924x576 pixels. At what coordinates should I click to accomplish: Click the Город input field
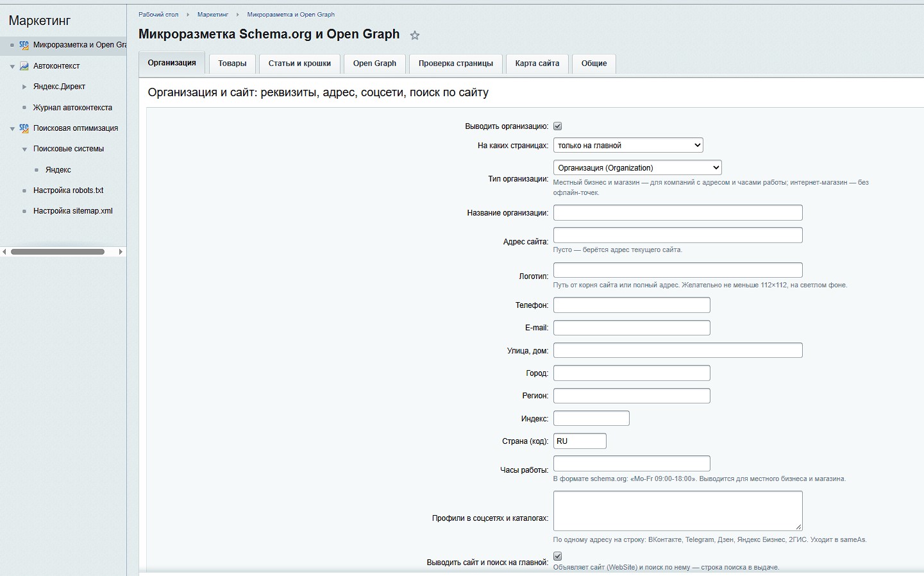(x=632, y=373)
